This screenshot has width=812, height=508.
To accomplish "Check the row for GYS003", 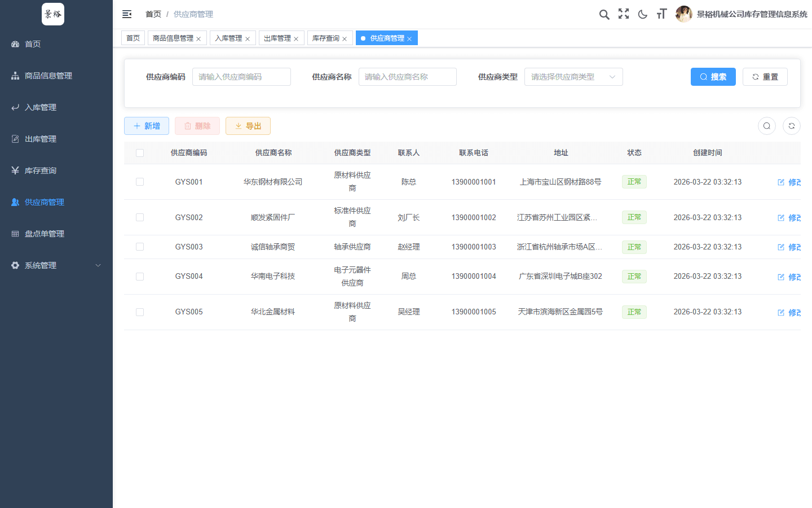I will 140,247.
